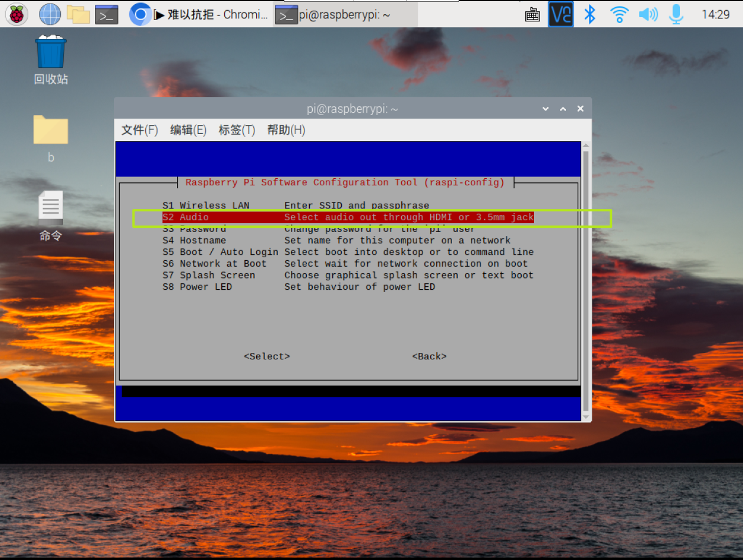Click the terminal scrollbar
Image resolution: width=743 pixels, height=560 pixels.
(585, 281)
